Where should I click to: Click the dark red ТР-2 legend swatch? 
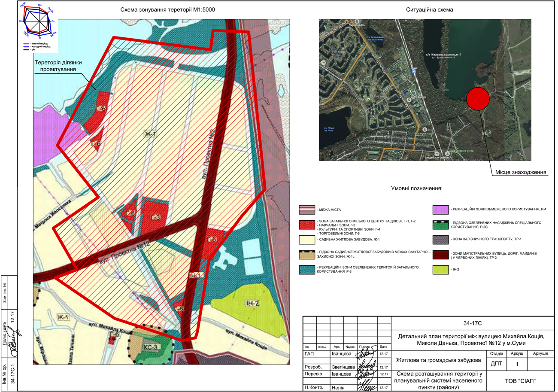[440, 254]
